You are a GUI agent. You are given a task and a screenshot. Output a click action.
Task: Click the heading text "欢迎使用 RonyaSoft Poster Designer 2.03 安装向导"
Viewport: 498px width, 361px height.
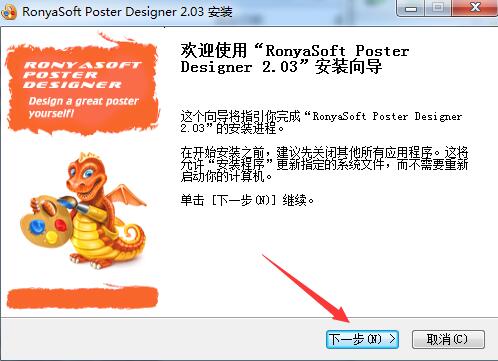pos(295,59)
